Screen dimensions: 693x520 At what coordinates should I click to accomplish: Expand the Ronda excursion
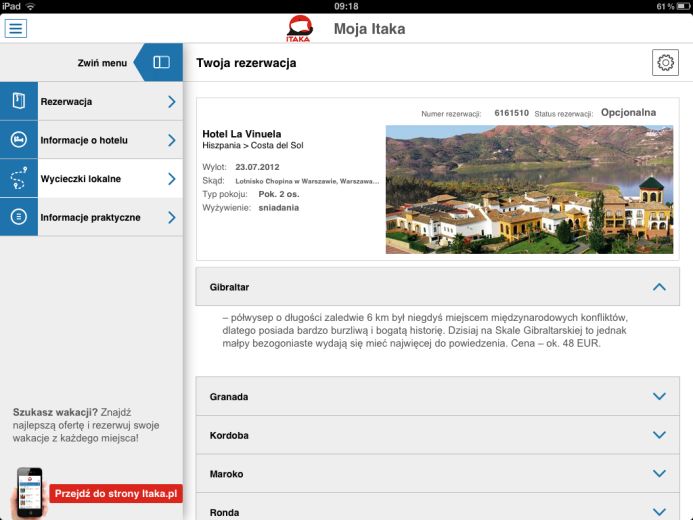pyautogui.click(x=658, y=511)
